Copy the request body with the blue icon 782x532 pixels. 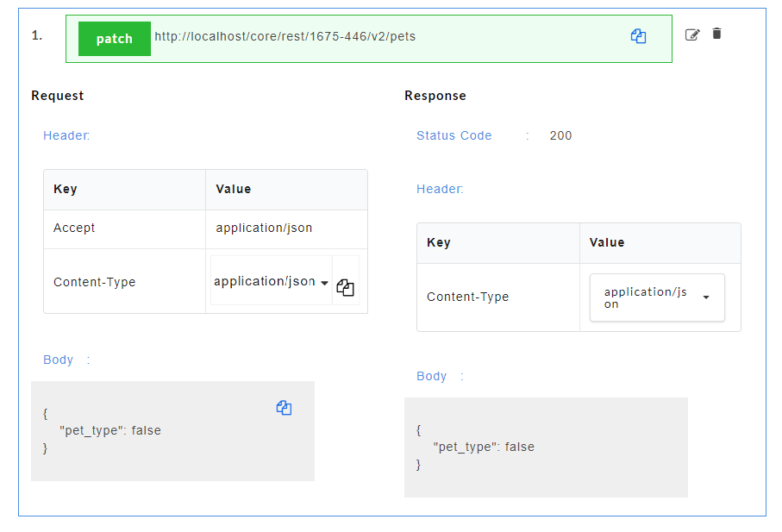click(x=284, y=408)
